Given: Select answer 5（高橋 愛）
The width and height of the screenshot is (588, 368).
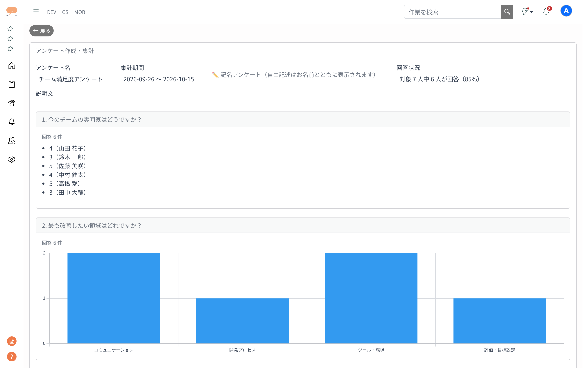Looking at the screenshot, I should [65, 183].
